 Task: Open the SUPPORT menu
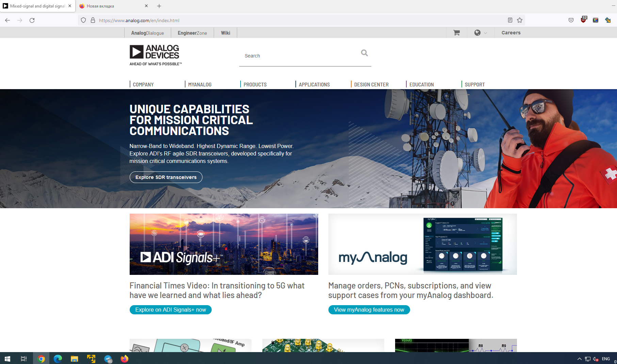pos(474,84)
